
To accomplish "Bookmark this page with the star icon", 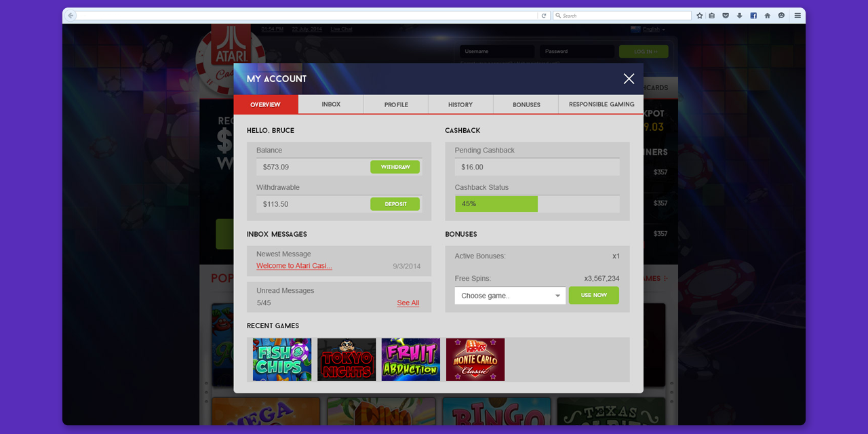I will click(x=700, y=16).
